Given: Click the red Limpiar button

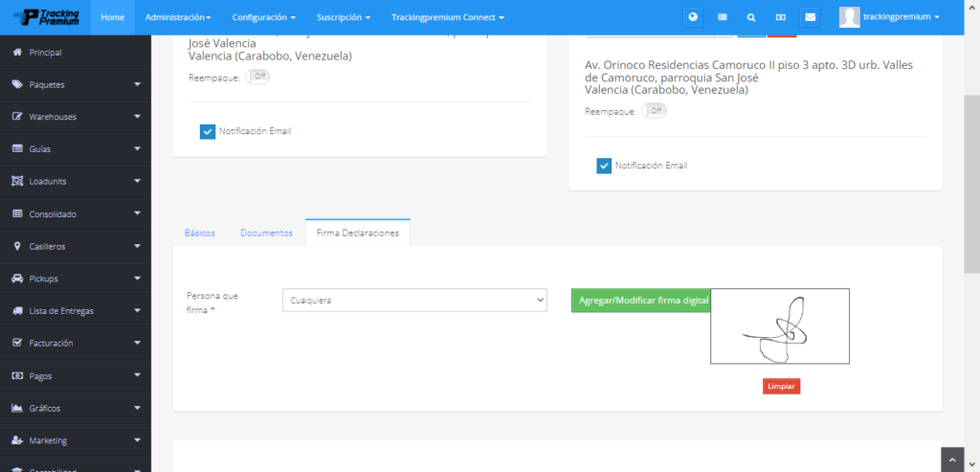Looking at the screenshot, I should click(781, 387).
